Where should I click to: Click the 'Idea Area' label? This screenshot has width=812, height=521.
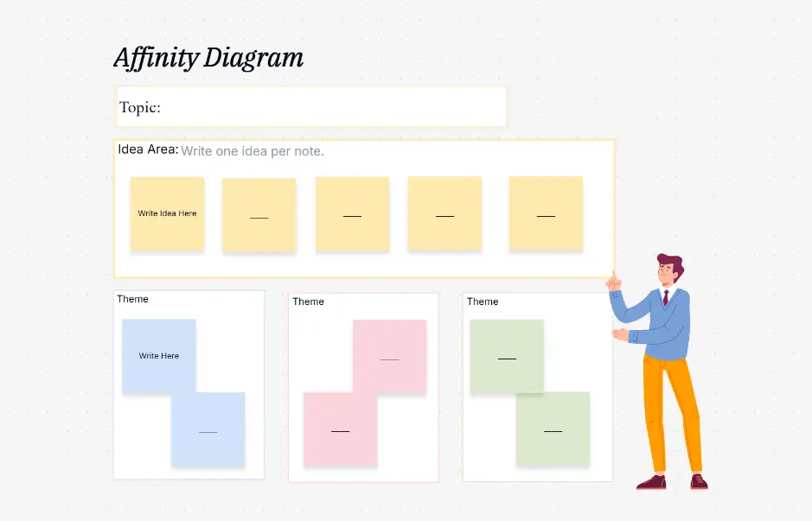(x=146, y=149)
